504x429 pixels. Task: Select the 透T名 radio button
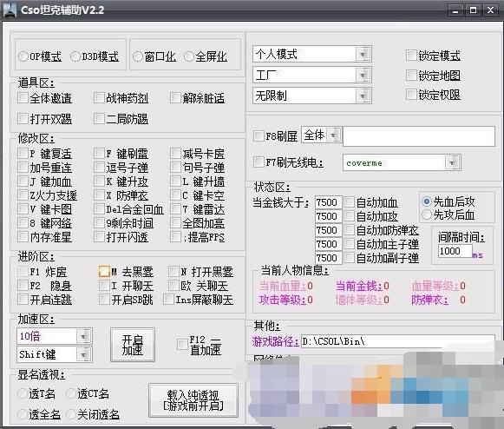tap(23, 393)
